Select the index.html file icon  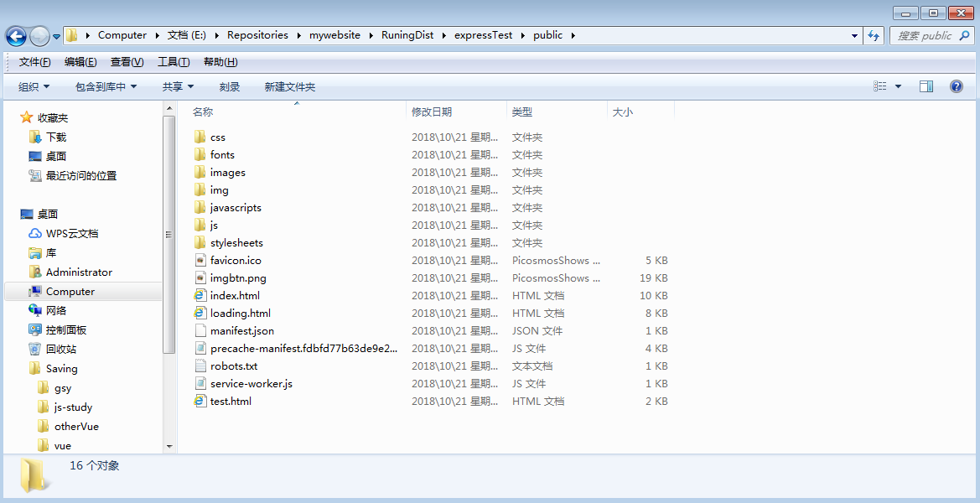[x=200, y=296]
